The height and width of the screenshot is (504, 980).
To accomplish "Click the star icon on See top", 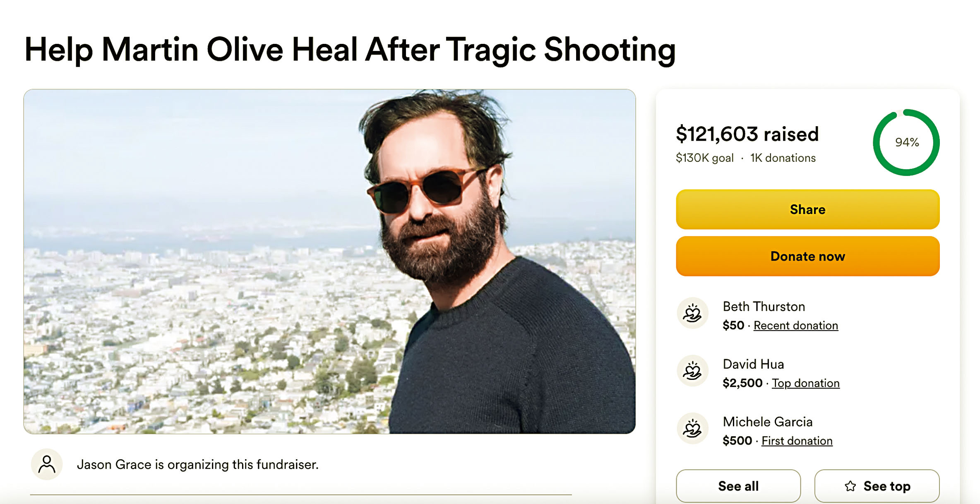I will click(x=850, y=486).
